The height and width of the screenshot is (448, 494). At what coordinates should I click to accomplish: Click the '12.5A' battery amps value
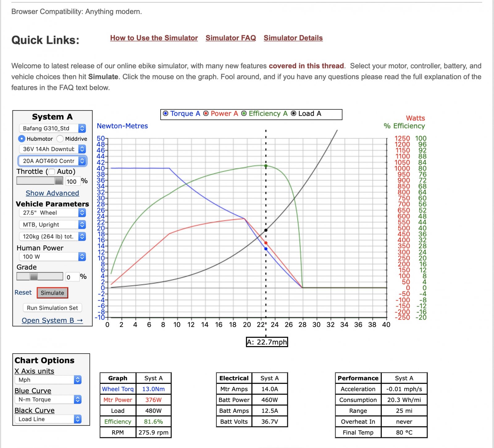(270, 411)
